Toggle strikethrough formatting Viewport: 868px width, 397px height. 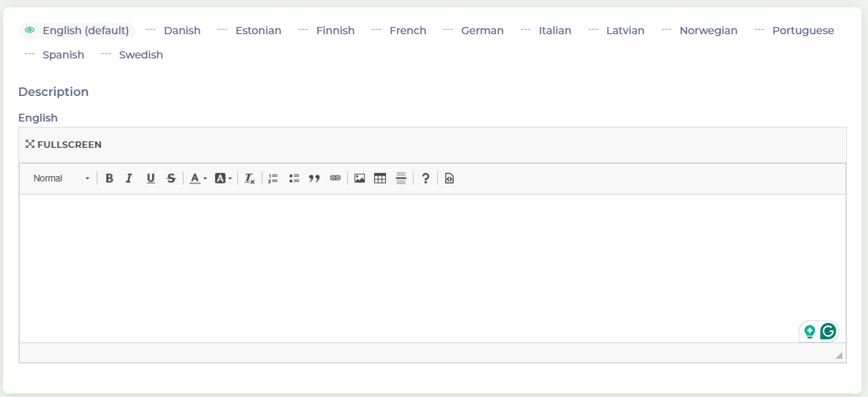(171, 178)
